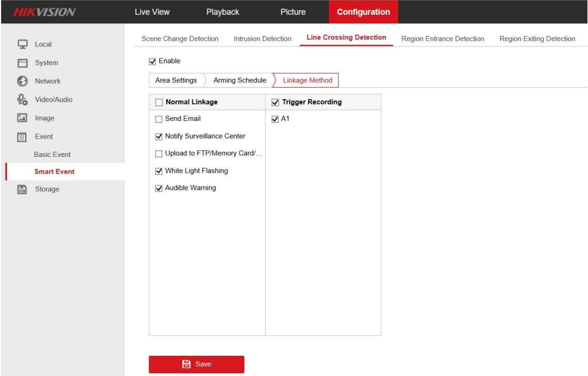Open the Basic Event submenu item

tap(52, 154)
